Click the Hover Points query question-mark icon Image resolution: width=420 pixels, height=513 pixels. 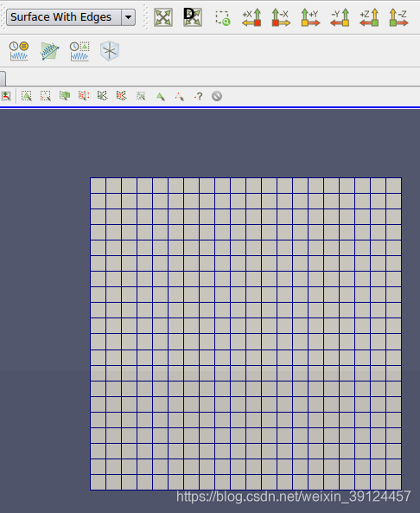[199, 96]
